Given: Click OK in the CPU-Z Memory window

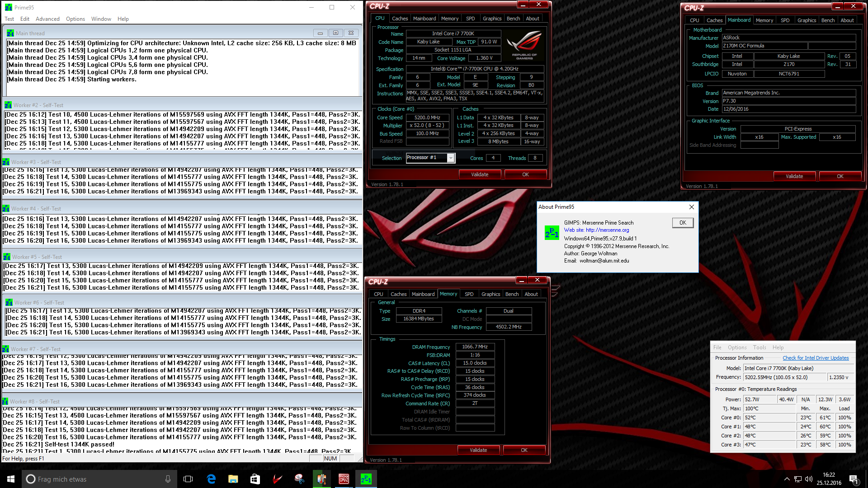Looking at the screenshot, I should tap(524, 450).
